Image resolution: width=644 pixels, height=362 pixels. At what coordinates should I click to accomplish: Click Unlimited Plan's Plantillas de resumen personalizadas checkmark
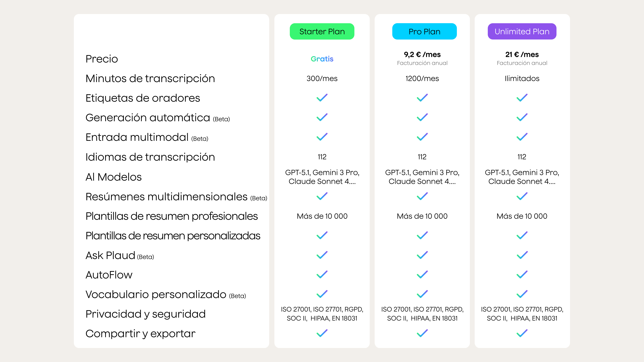pos(522,235)
